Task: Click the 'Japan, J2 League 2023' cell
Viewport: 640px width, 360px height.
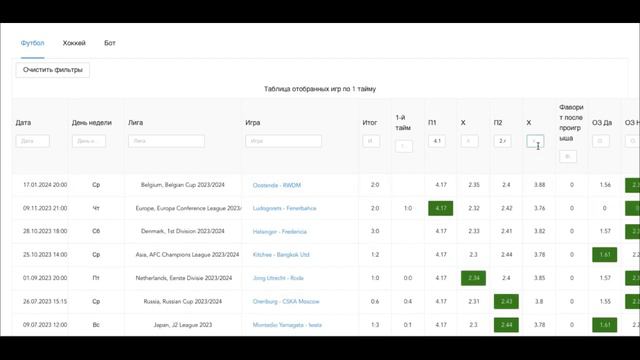Action: (x=183, y=325)
